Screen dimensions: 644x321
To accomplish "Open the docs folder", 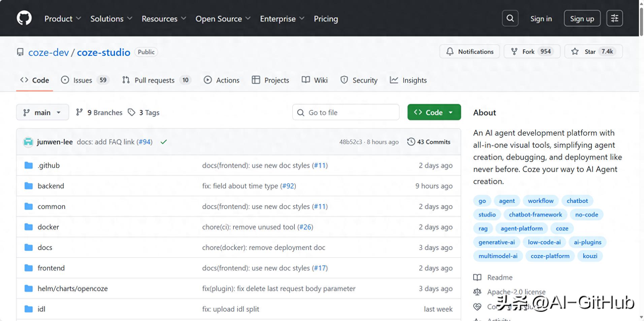I will (x=45, y=247).
